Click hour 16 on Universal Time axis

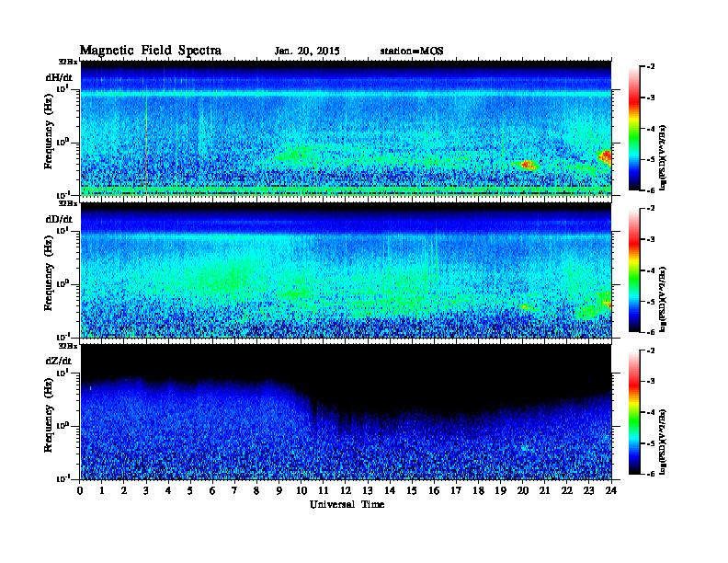[x=434, y=490]
